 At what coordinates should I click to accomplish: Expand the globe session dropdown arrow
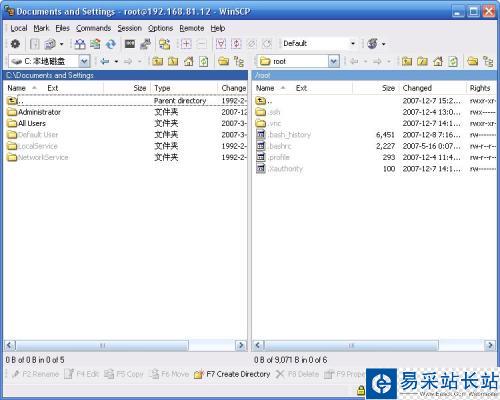pyautogui.click(x=384, y=44)
